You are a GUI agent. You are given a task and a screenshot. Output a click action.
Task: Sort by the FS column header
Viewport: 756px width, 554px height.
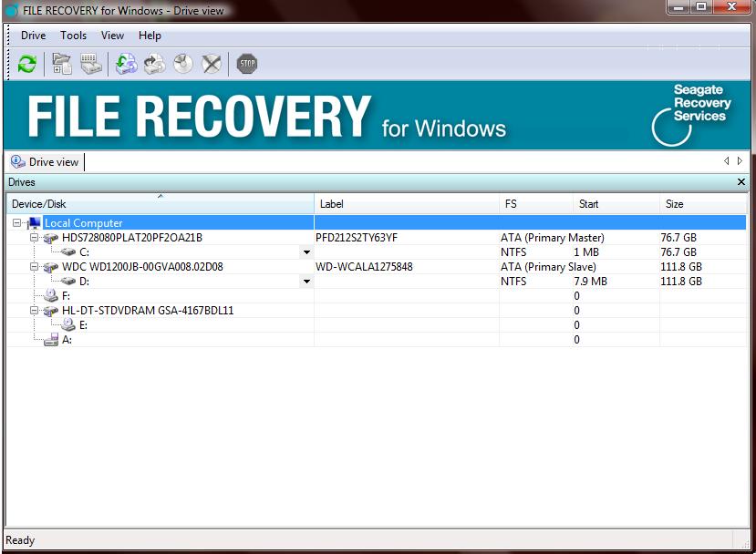(536, 204)
